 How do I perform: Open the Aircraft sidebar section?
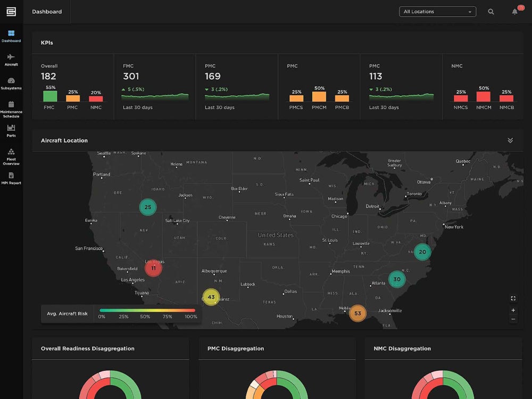point(11,60)
